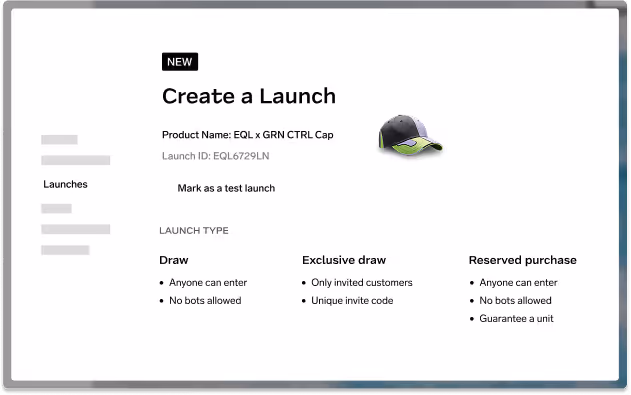
Task: Select the Draw launch type
Action: [174, 260]
